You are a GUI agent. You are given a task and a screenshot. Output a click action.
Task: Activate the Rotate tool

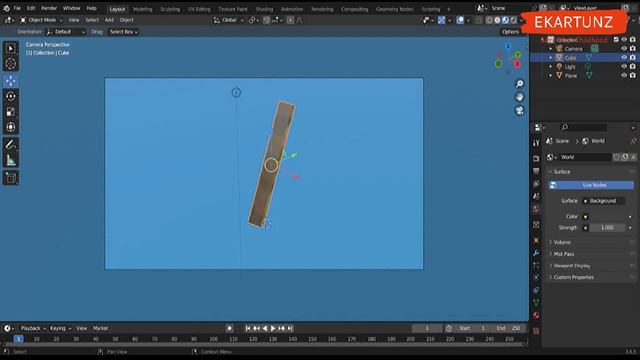pos(11,96)
